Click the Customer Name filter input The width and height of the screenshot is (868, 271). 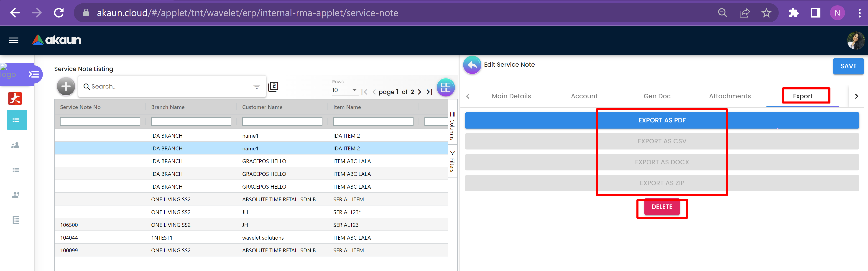[282, 122]
